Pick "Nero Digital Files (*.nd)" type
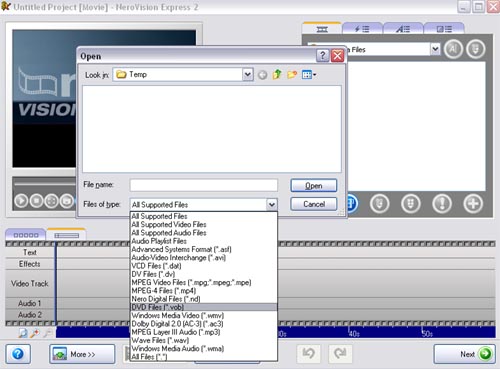 point(204,299)
